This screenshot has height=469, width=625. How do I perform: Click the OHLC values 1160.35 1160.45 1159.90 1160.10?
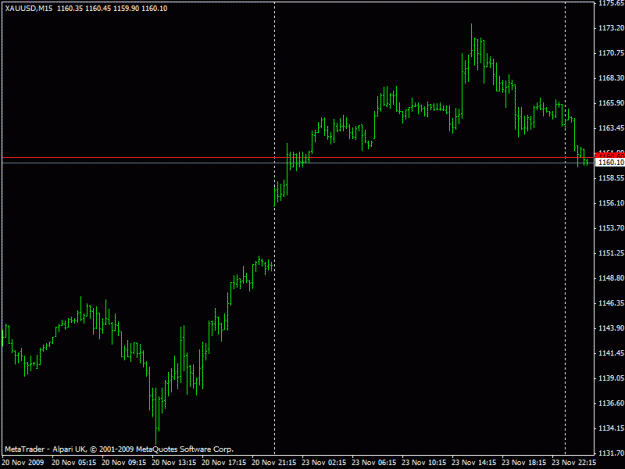coord(112,8)
